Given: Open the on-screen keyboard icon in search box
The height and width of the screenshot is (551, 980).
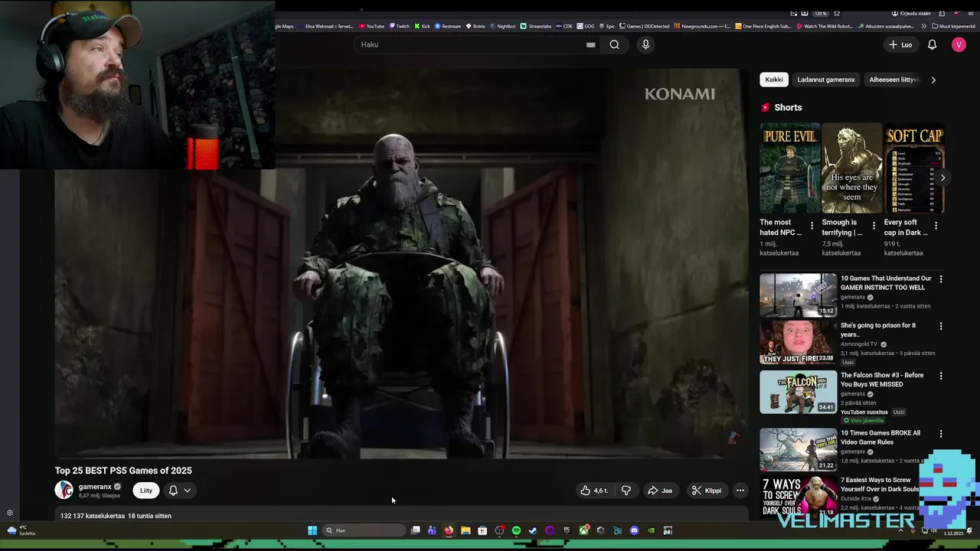Looking at the screenshot, I should [590, 44].
